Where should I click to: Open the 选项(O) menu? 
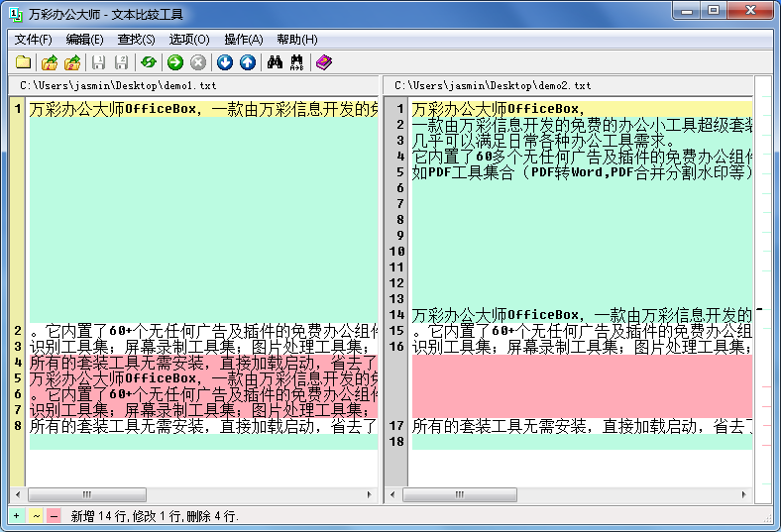[188, 40]
